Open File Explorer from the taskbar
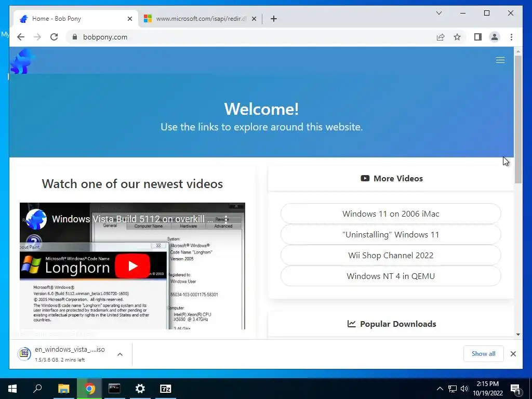This screenshot has width=532, height=399. point(63,389)
